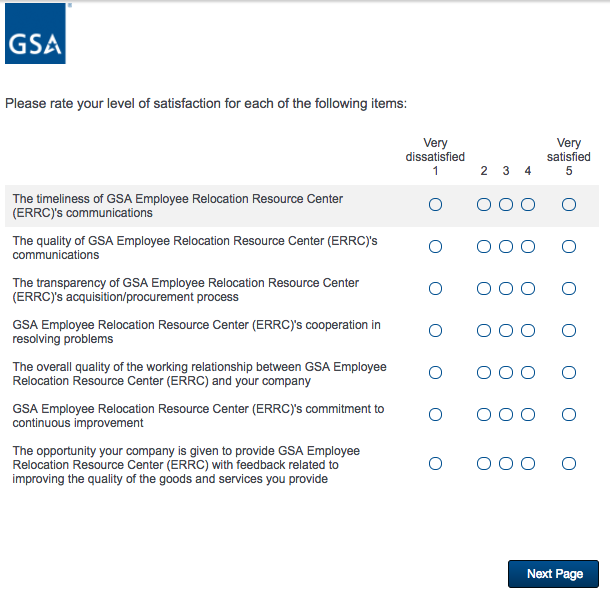Image resolution: width=610 pixels, height=591 pixels.
Task: Choose 2 for cooperation in resolving problems
Action: [x=484, y=331]
